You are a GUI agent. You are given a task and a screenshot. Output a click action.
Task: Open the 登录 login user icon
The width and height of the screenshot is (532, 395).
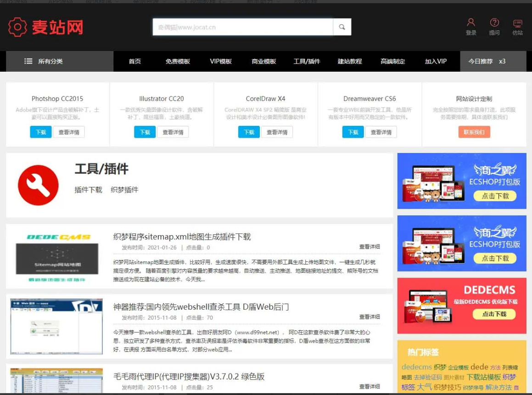(x=471, y=23)
